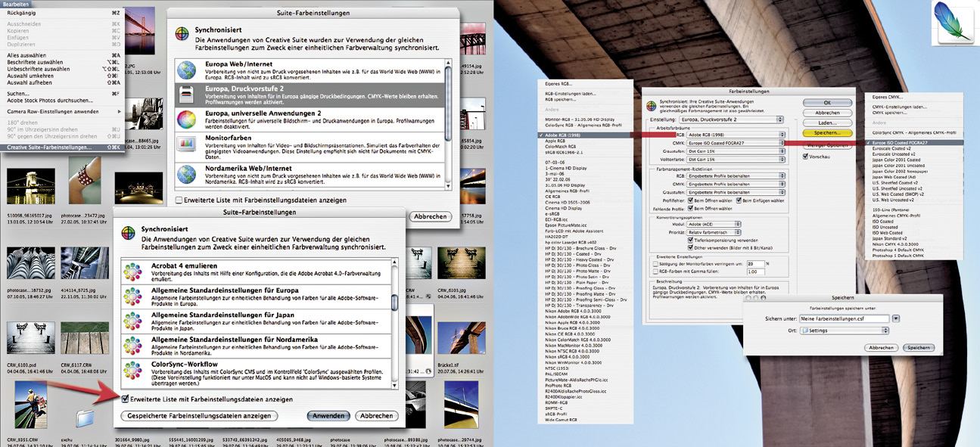Enable Erweiterte Liste checkbox in upper Suite dialog
The image size is (980, 447).
point(179,200)
